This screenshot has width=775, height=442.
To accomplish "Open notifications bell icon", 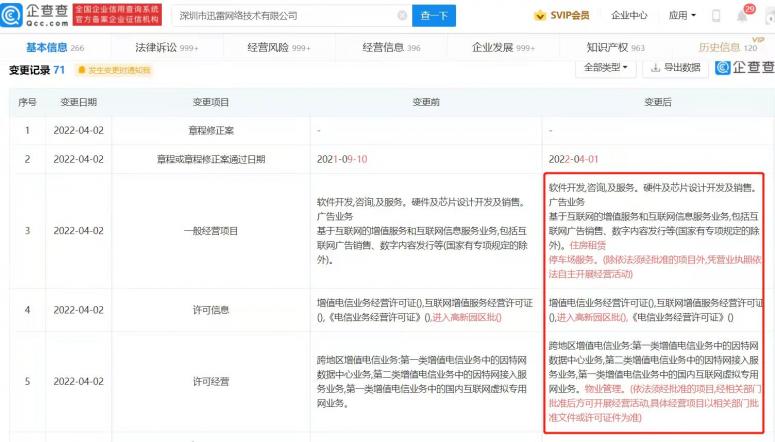I will point(742,16).
